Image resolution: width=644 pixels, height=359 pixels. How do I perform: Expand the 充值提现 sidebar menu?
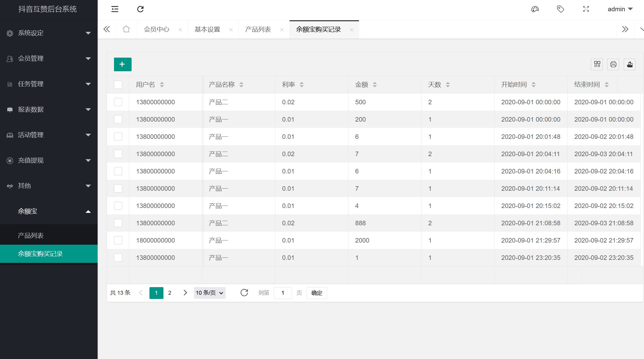[x=49, y=160]
